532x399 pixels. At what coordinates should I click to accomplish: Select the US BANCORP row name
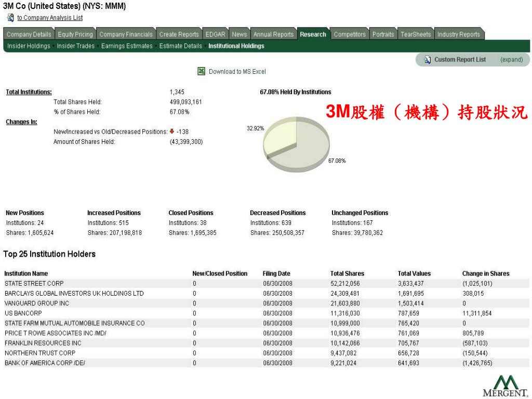pyautogui.click(x=23, y=313)
